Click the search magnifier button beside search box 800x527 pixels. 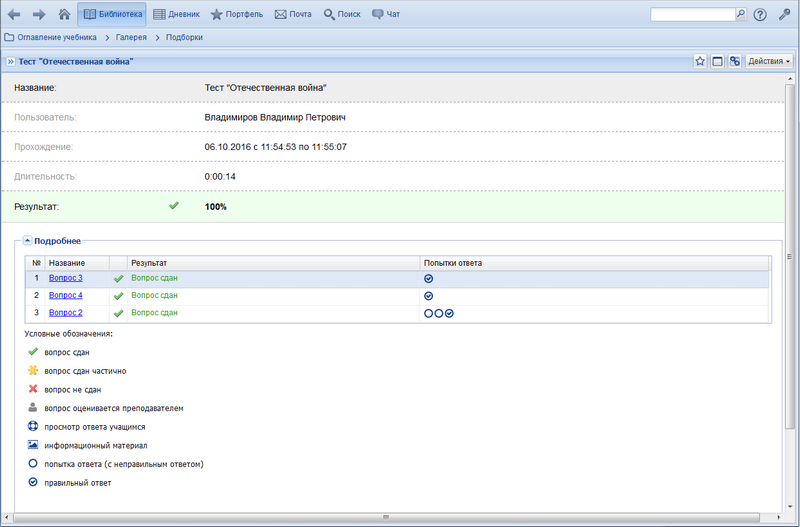[x=741, y=15]
